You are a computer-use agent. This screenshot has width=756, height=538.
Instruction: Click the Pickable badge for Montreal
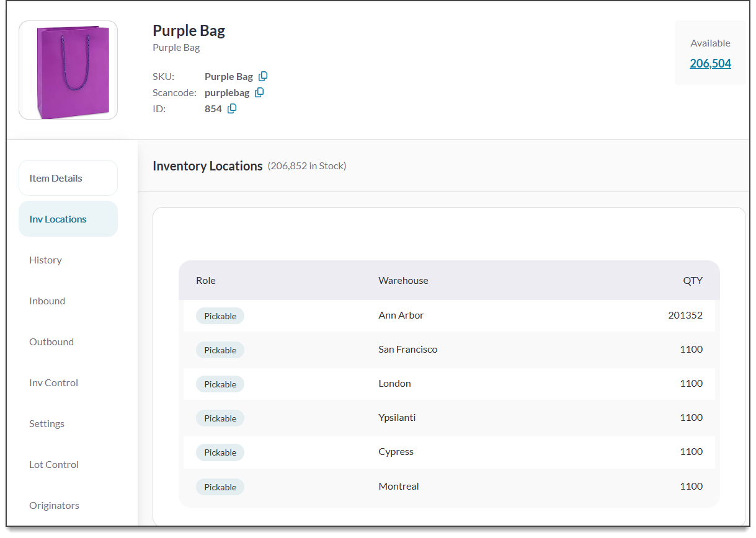tap(220, 487)
